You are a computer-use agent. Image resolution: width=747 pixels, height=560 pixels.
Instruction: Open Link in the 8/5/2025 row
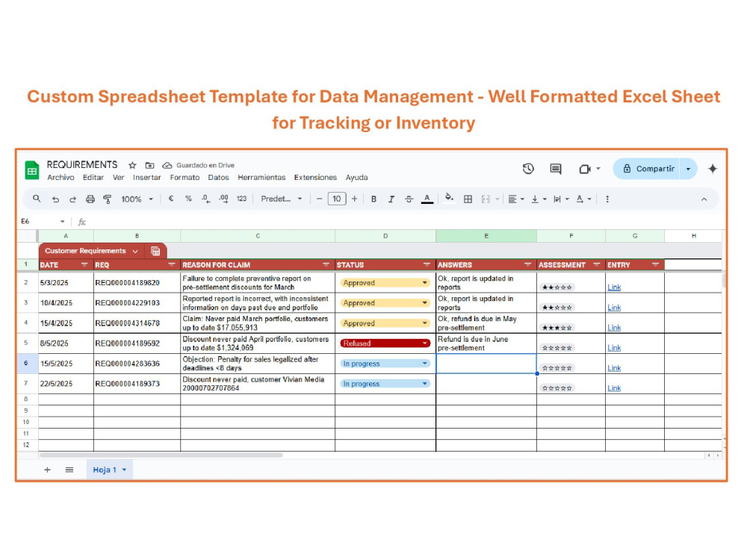[614, 348]
